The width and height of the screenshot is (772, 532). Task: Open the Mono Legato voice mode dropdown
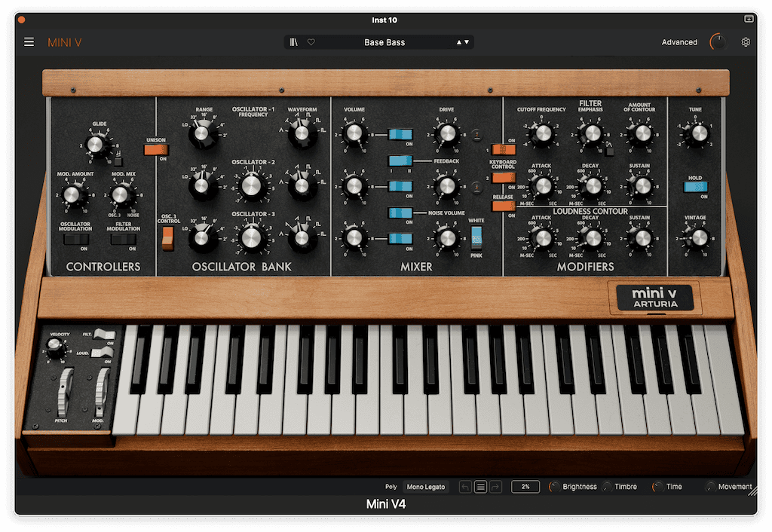426,487
